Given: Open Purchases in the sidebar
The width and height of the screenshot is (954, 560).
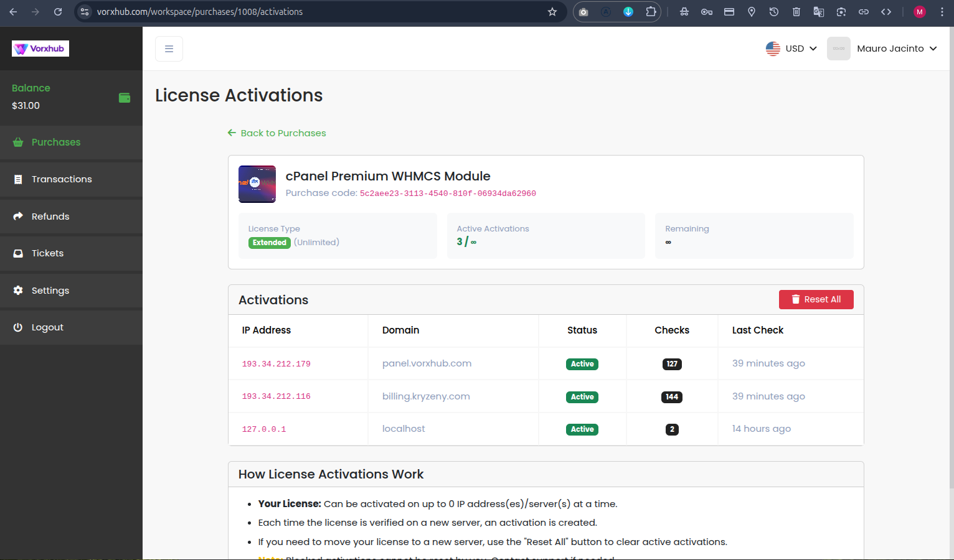Looking at the screenshot, I should pos(56,142).
